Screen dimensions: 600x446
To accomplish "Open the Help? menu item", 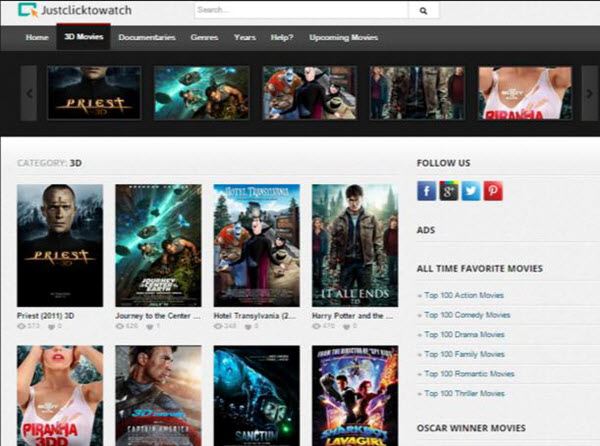I will point(282,37).
